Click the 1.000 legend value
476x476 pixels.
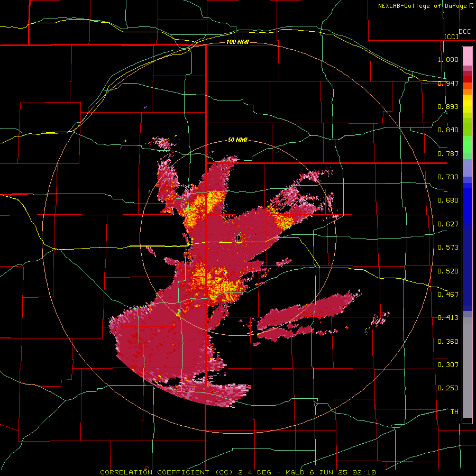click(448, 59)
